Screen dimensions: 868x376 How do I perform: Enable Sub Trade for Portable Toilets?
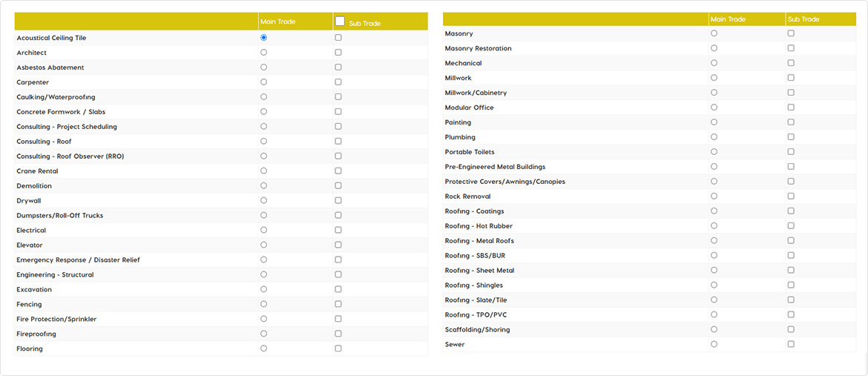pos(791,152)
